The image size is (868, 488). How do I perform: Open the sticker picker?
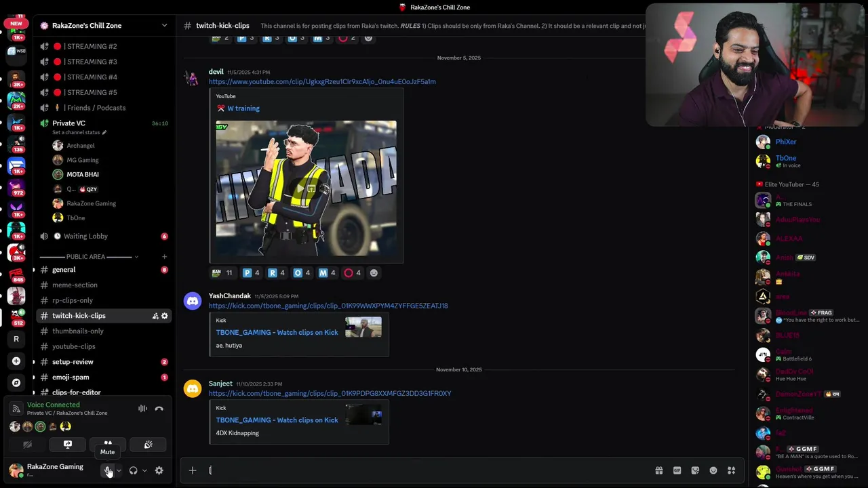(x=695, y=470)
